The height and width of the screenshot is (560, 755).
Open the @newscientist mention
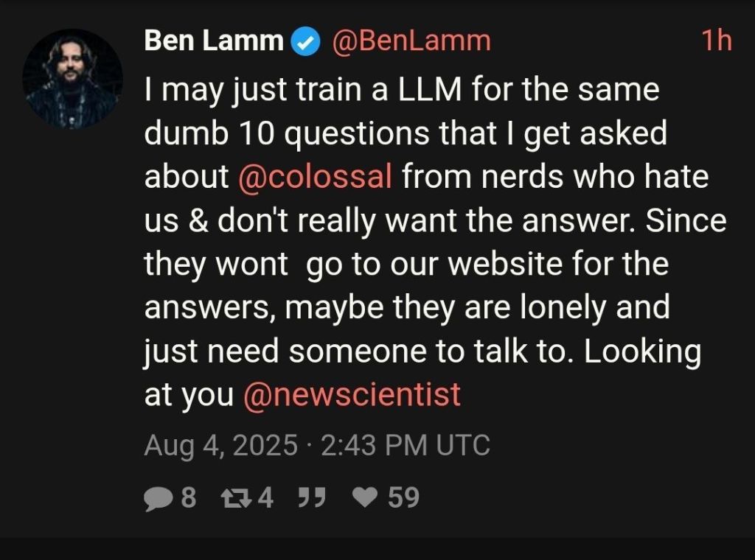click(352, 394)
